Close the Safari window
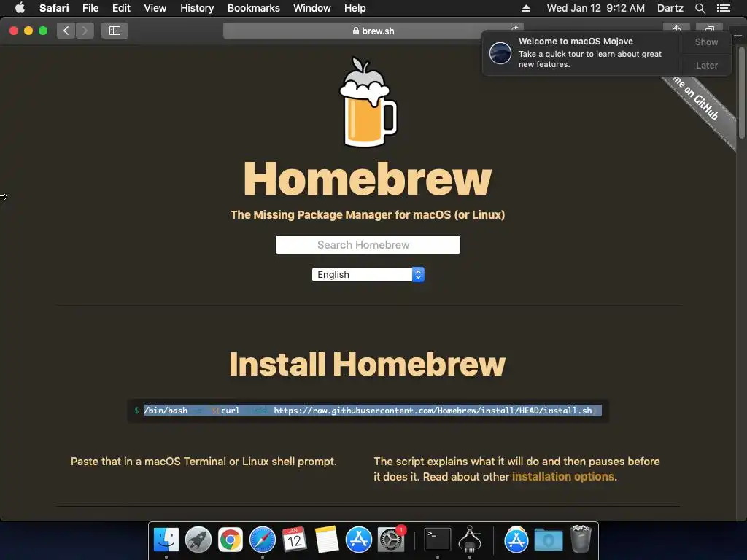This screenshot has height=560, width=747. point(14,31)
